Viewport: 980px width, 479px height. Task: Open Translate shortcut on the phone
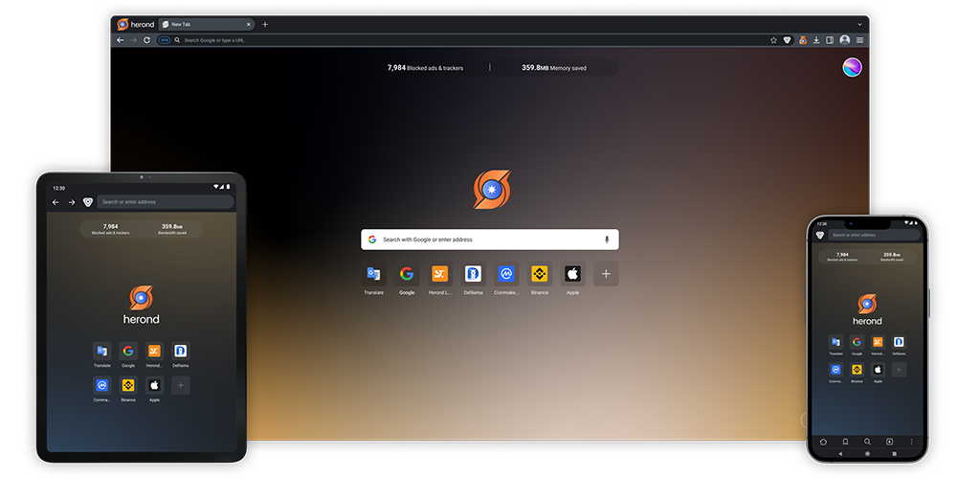tap(835, 345)
